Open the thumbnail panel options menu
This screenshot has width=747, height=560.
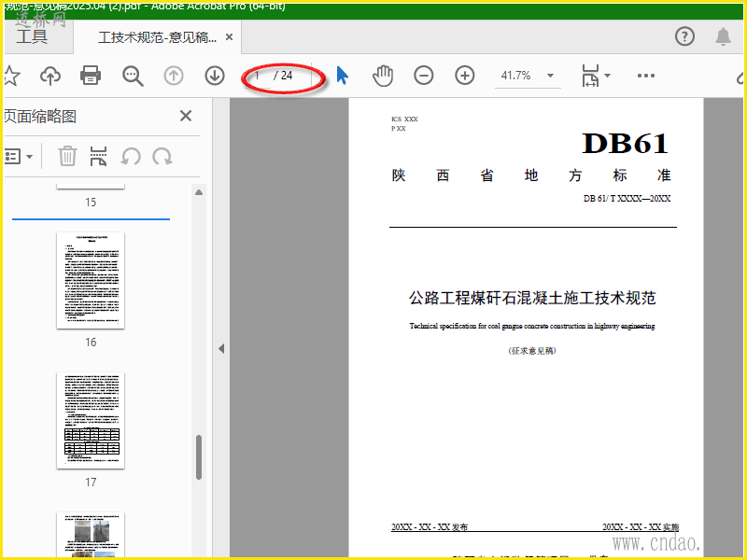(x=19, y=156)
